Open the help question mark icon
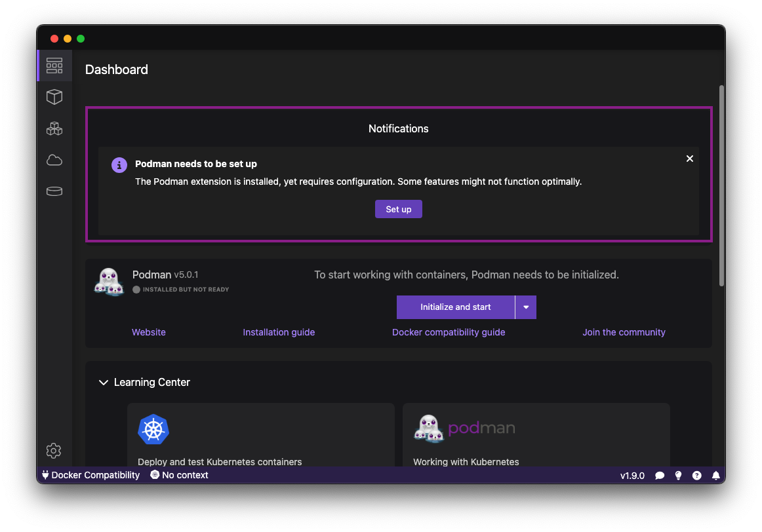 697,476
